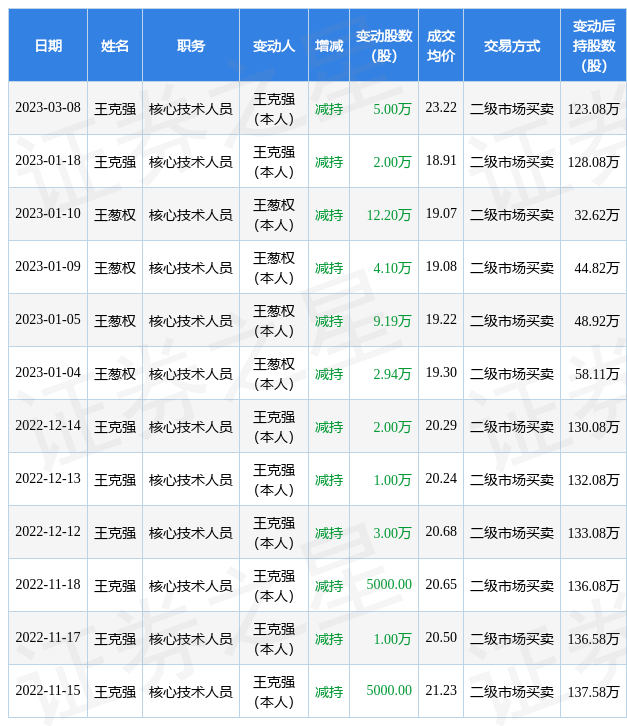Click the holding value 133.08万
627x726 pixels.
coord(593,533)
